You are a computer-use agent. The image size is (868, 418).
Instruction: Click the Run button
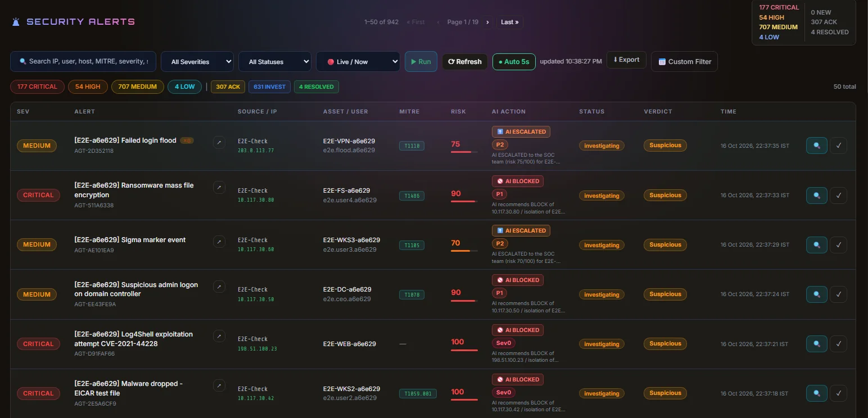421,62
